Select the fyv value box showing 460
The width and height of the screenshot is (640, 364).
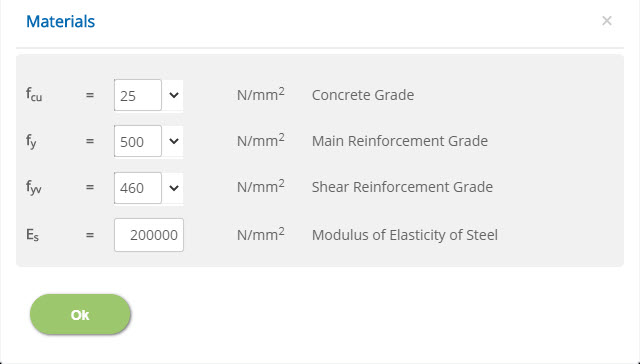click(138, 188)
